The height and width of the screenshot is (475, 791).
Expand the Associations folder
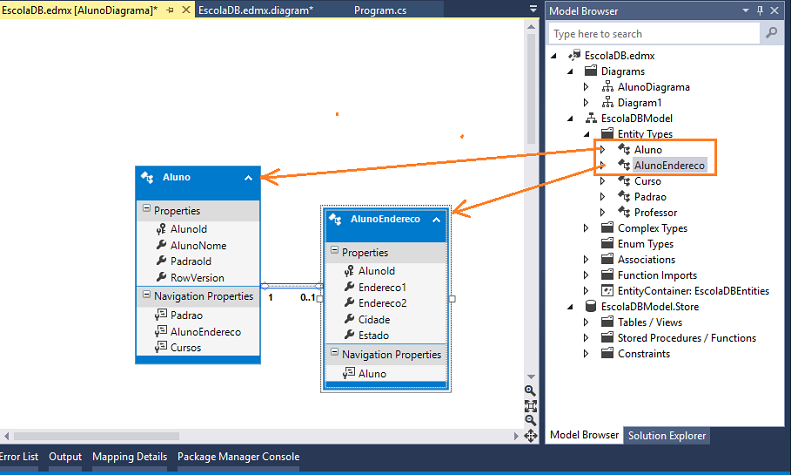(x=586, y=259)
